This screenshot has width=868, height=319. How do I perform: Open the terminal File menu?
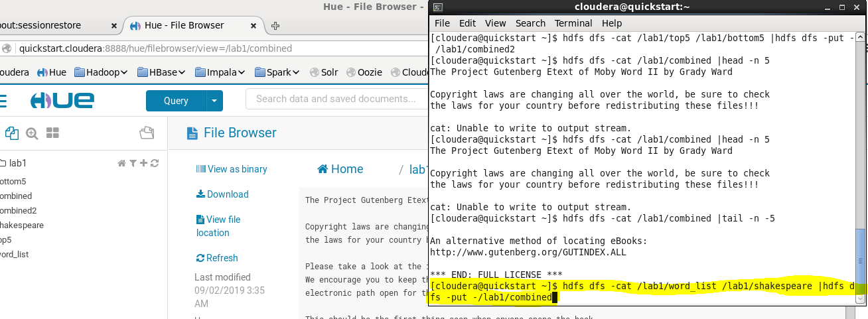pyautogui.click(x=442, y=23)
